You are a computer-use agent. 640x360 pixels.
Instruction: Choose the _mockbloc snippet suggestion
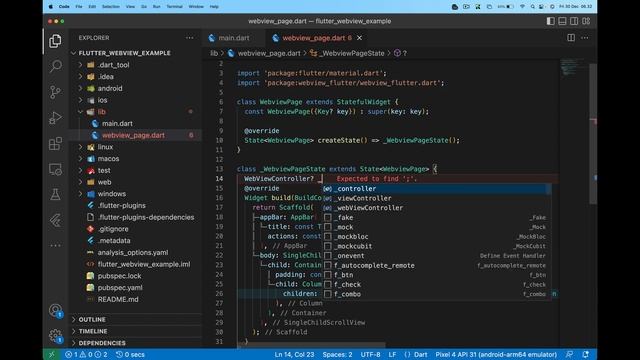tap(436, 237)
